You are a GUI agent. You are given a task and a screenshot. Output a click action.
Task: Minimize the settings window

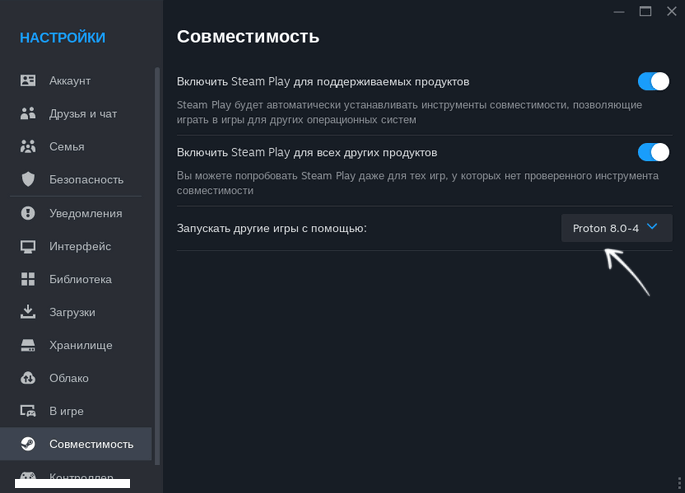(619, 11)
